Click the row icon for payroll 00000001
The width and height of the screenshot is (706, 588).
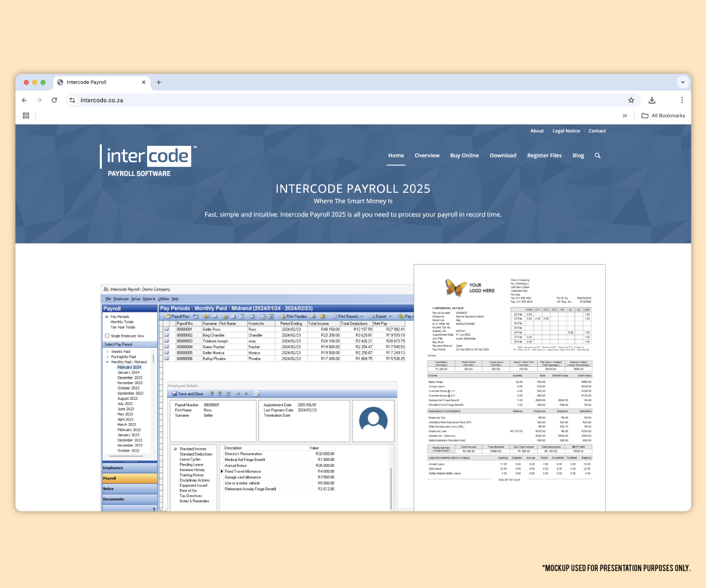click(x=166, y=329)
